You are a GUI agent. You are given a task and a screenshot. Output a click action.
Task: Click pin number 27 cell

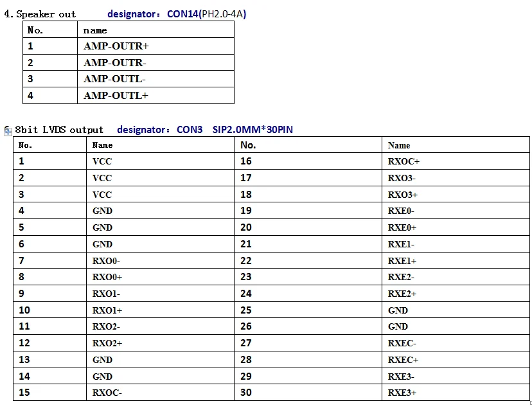(x=308, y=343)
